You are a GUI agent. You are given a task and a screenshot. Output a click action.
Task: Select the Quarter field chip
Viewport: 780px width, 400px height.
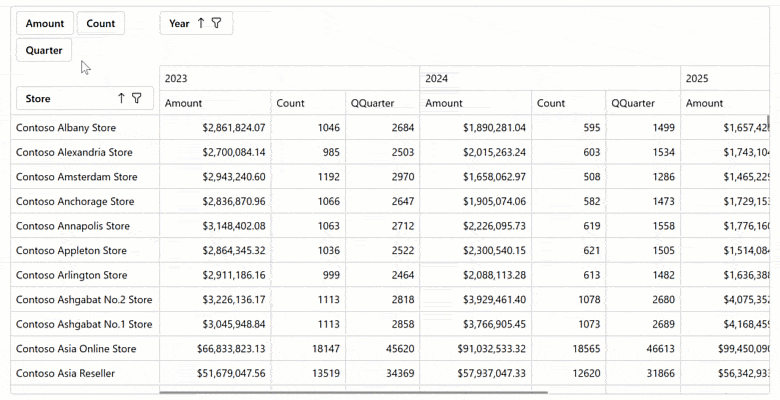click(x=44, y=50)
